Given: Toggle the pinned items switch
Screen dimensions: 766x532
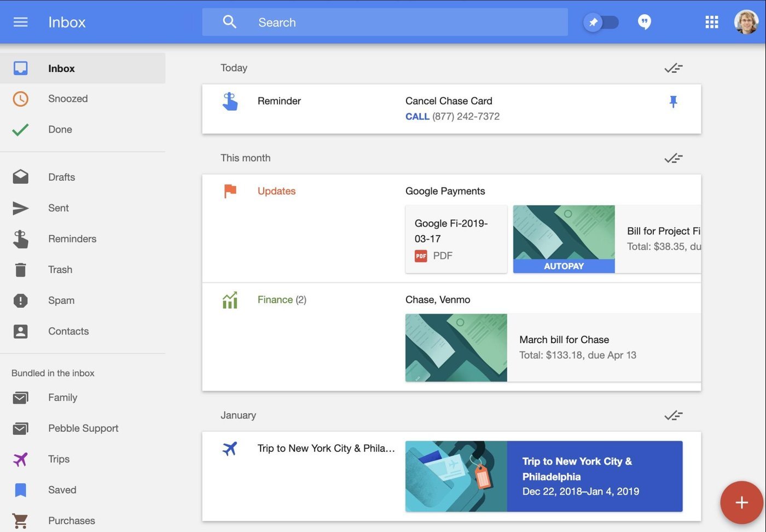Looking at the screenshot, I should click(601, 22).
